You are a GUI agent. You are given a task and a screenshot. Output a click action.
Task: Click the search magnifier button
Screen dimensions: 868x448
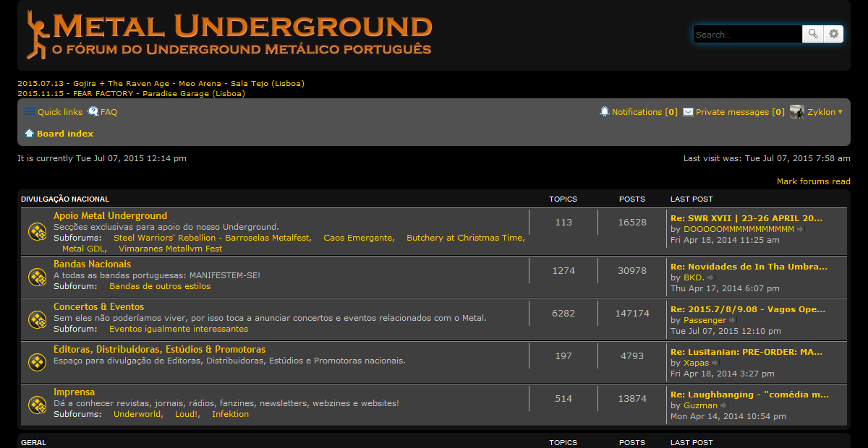[x=813, y=34]
